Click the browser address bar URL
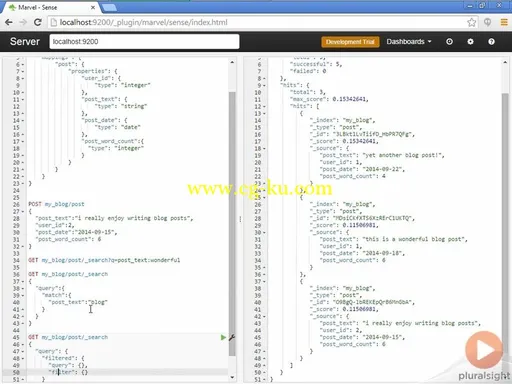This screenshot has height=384, width=512. coord(143,22)
